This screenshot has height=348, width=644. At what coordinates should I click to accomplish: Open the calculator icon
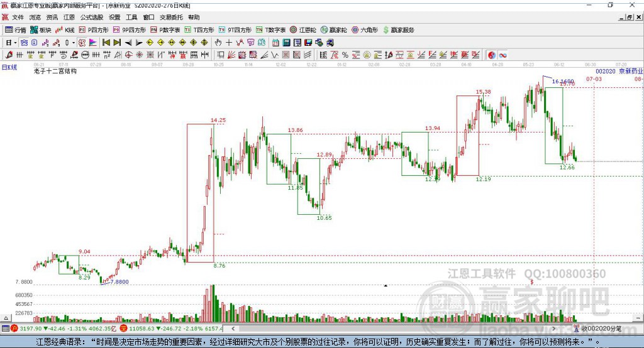click(287, 43)
